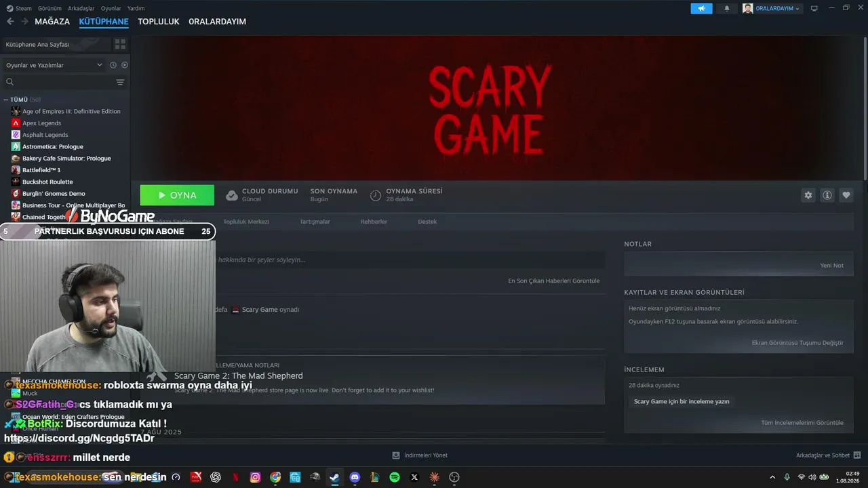Show only ready-to-play games icon

tap(125, 65)
